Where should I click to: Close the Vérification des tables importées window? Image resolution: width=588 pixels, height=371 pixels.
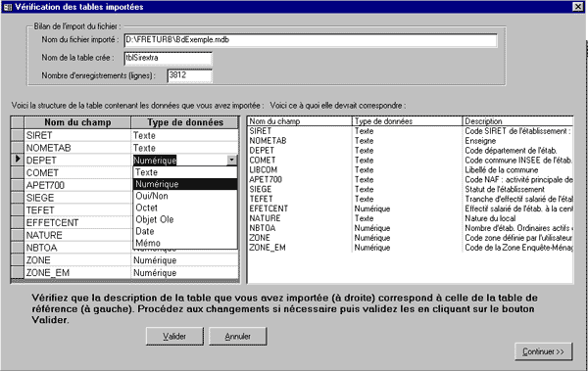[x=578, y=7]
